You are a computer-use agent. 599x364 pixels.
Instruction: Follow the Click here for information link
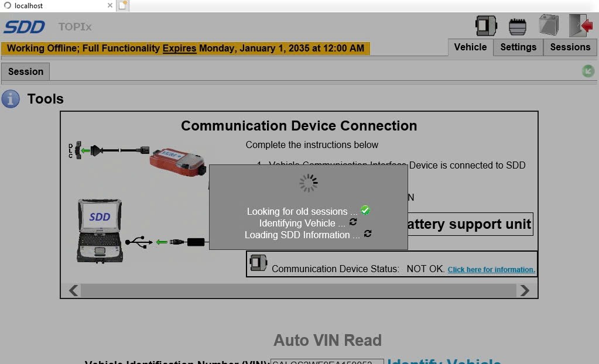coord(491,269)
